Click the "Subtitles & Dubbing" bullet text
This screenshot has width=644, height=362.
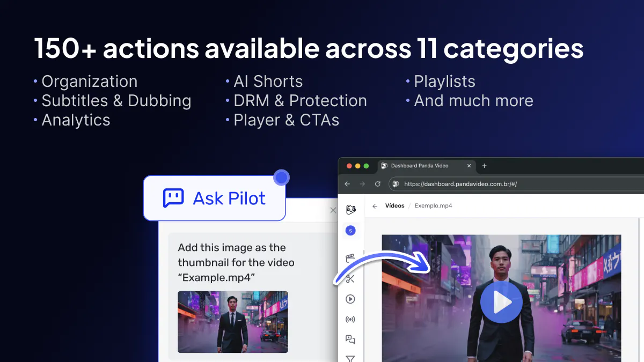pos(116,101)
